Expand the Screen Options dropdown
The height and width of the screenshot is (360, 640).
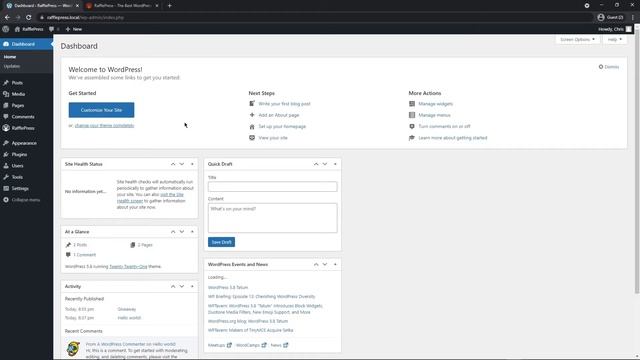click(577, 40)
